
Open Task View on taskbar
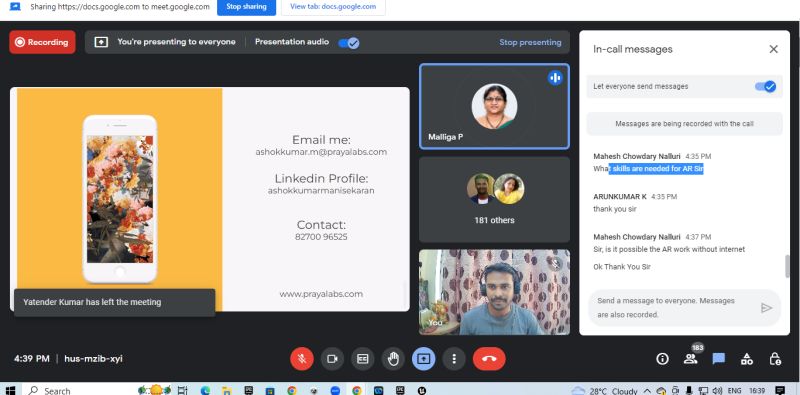(182, 390)
